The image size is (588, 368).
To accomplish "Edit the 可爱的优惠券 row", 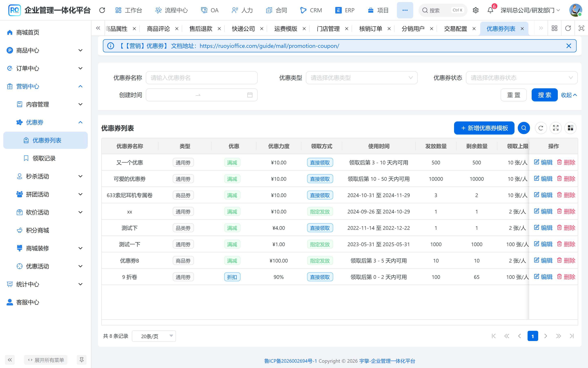I will click(543, 179).
